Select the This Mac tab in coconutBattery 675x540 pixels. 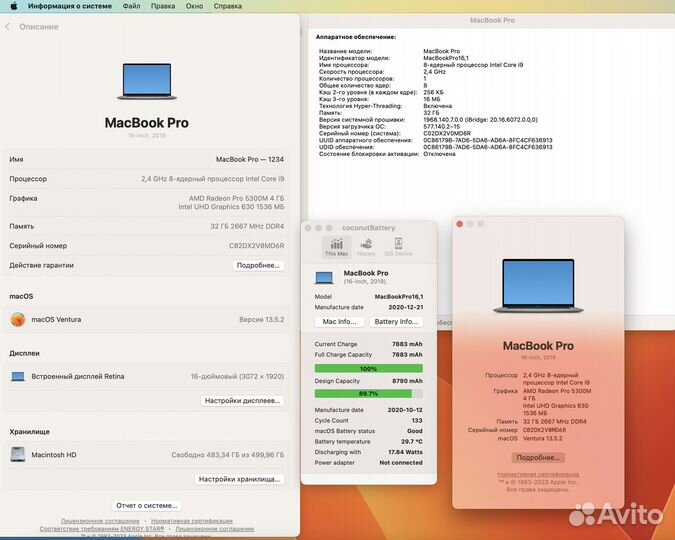coord(336,247)
